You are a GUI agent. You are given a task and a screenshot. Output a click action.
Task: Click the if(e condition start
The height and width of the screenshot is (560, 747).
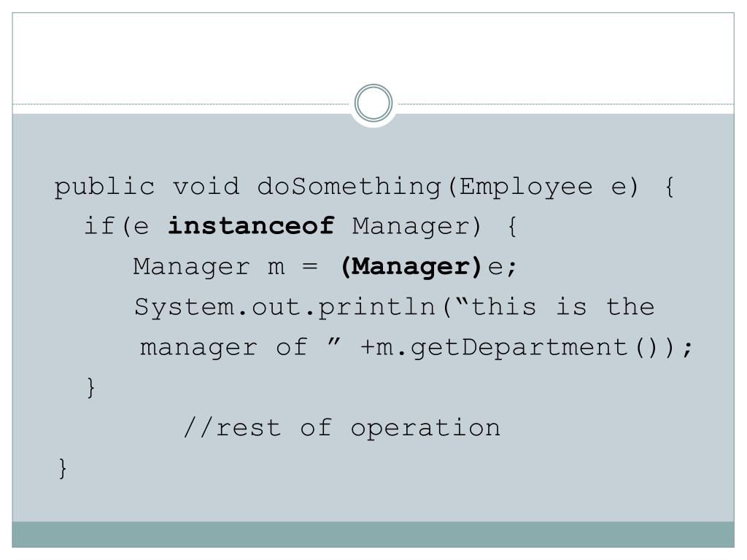point(116,226)
